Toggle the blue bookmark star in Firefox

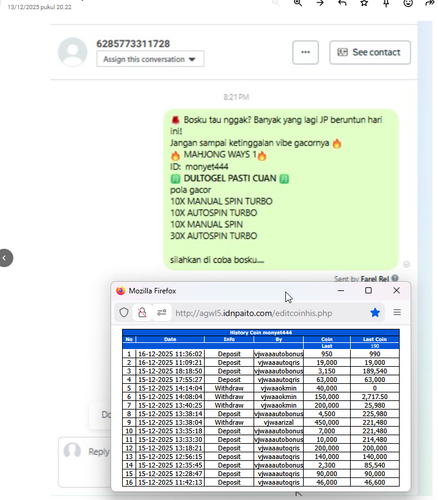(375, 312)
